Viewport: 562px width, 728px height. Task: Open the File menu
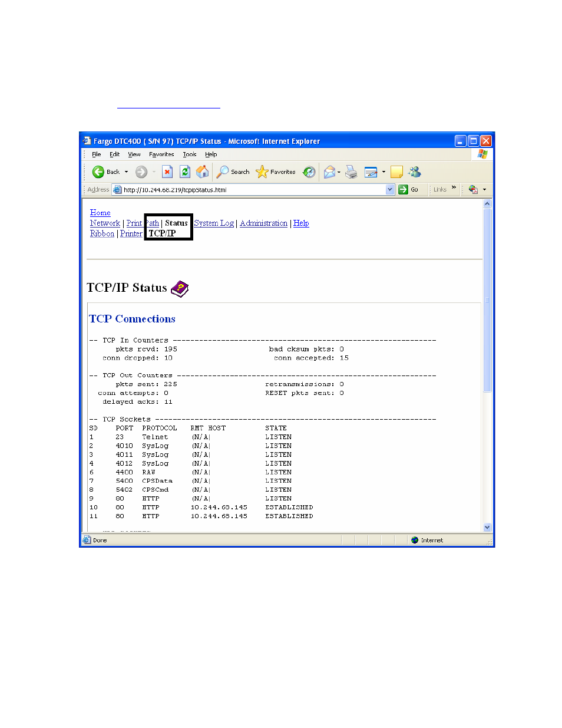(96, 154)
